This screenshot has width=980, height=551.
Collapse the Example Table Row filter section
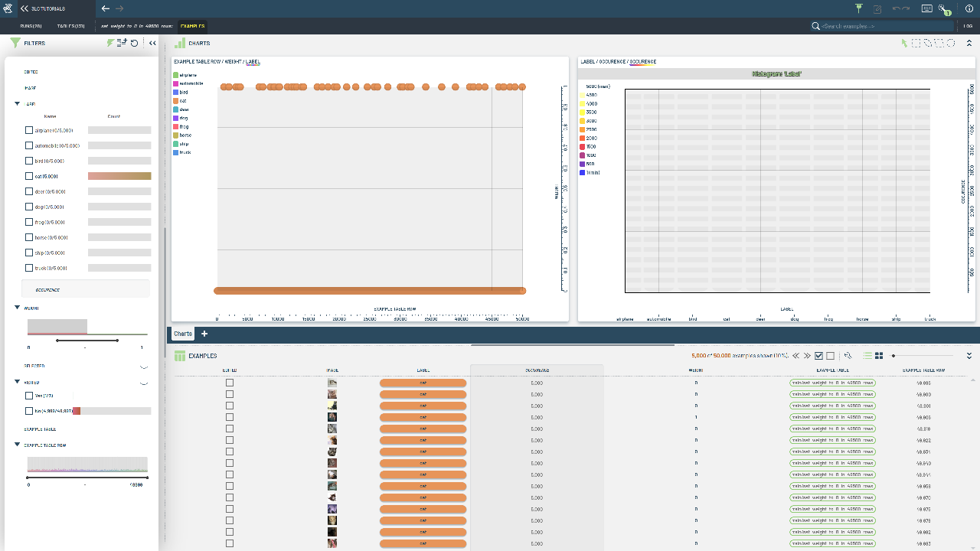pyautogui.click(x=18, y=445)
